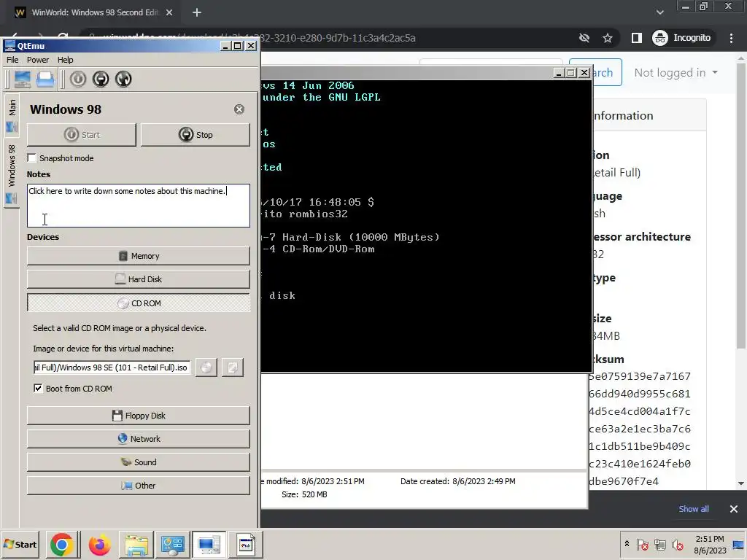Viewport: 747px width, 560px height.
Task: Open the Chrome tab search dropdown arrow
Action: [659, 12]
